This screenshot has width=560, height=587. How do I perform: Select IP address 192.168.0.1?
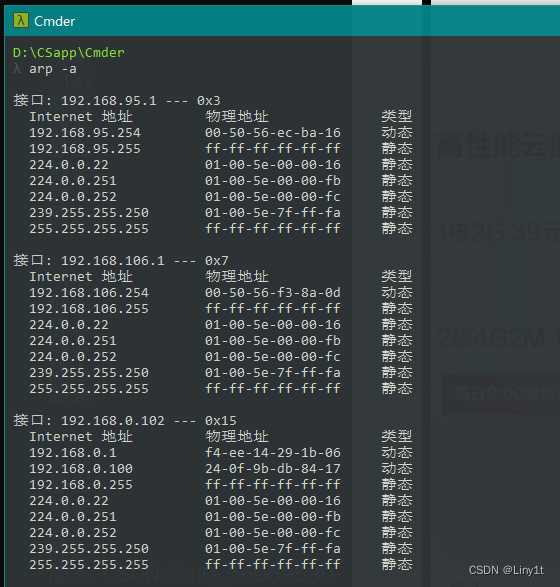click(73, 453)
